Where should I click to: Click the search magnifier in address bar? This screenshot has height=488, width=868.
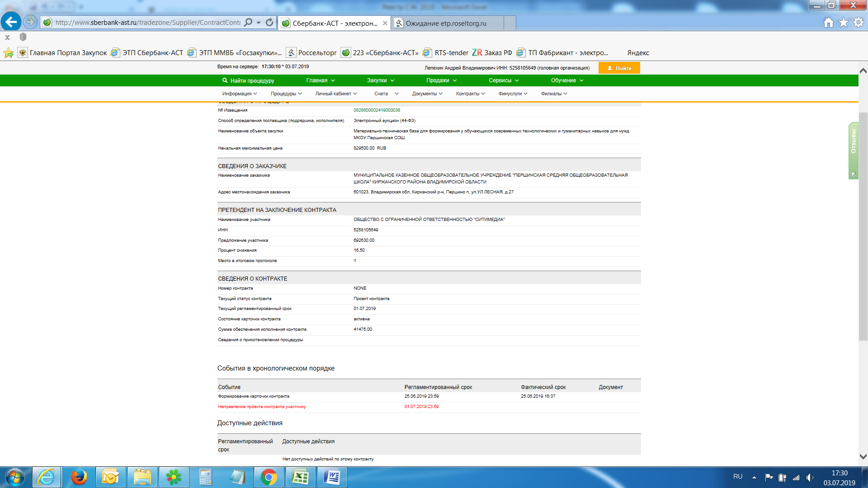pyautogui.click(x=248, y=22)
